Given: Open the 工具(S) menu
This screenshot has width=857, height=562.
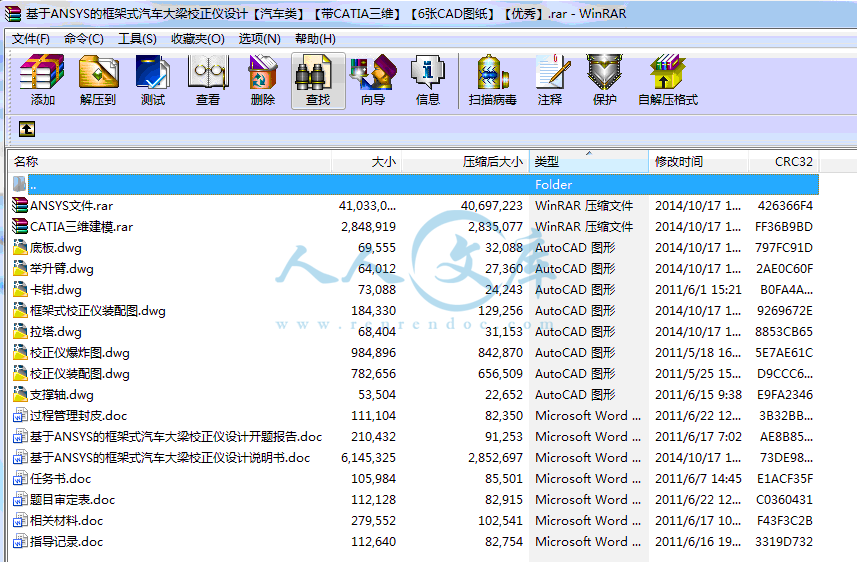Looking at the screenshot, I should click(137, 39).
